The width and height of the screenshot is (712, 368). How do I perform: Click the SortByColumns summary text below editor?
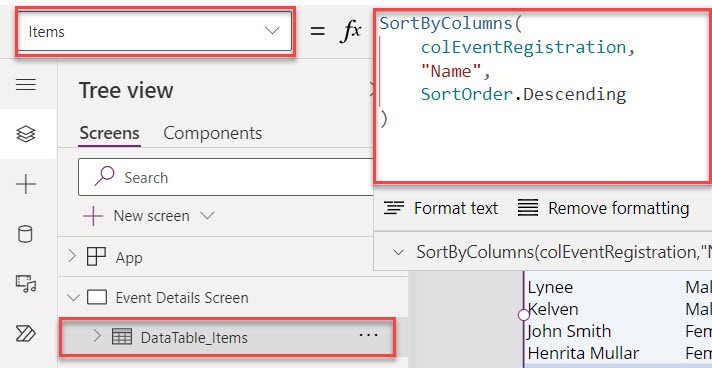[564, 252]
